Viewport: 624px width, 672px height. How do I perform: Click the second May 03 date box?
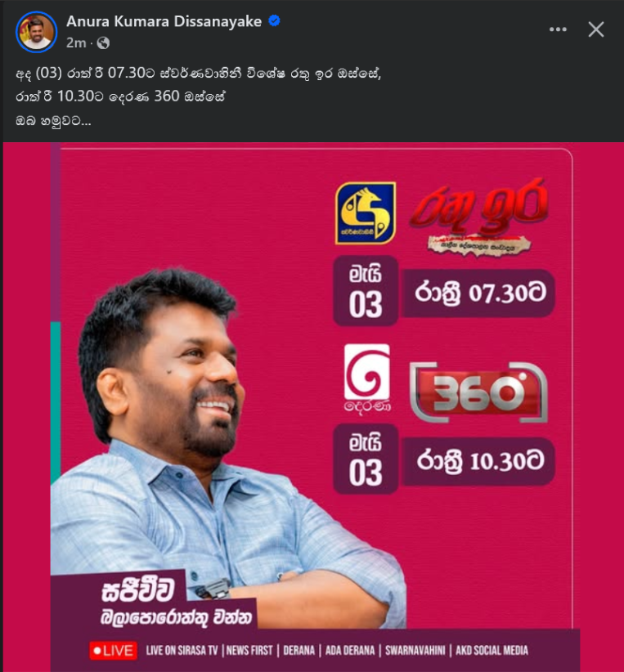click(366, 459)
